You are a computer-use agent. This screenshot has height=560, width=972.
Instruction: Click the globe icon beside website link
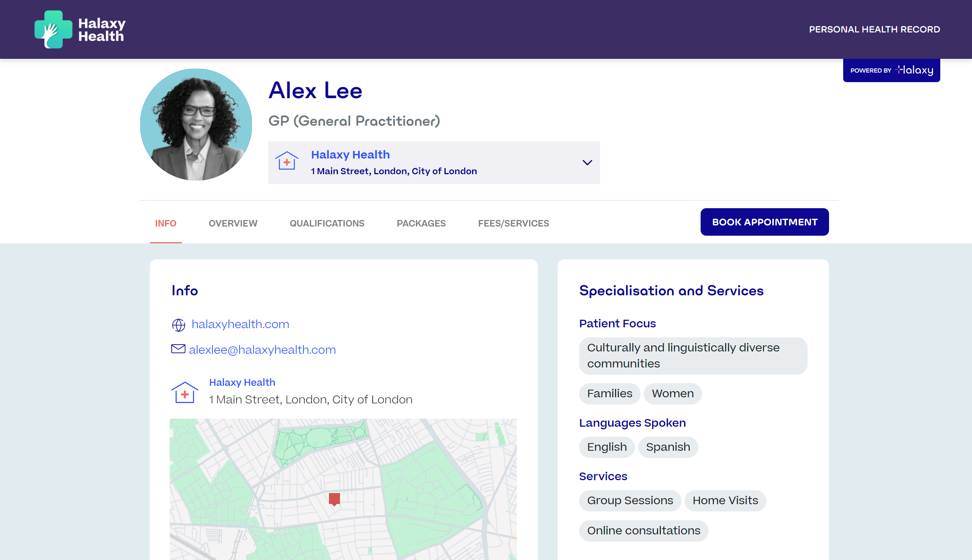pyautogui.click(x=178, y=325)
